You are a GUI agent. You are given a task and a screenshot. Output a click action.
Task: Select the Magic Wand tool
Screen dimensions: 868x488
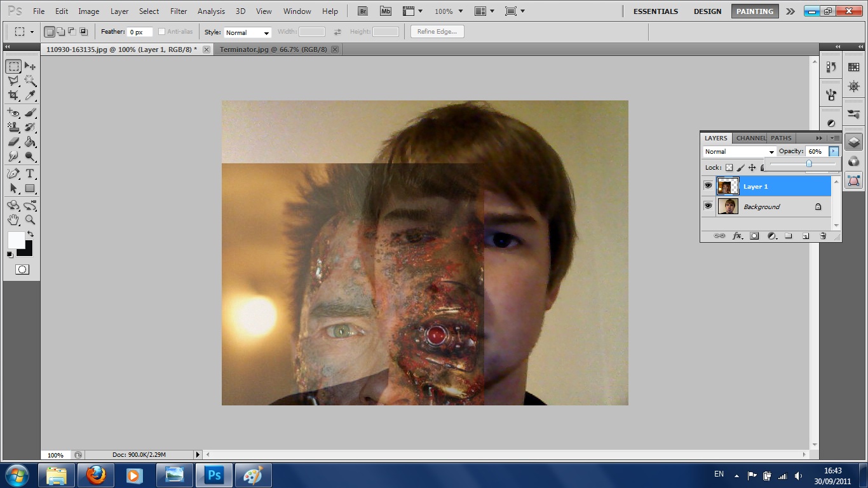pyautogui.click(x=30, y=81)
